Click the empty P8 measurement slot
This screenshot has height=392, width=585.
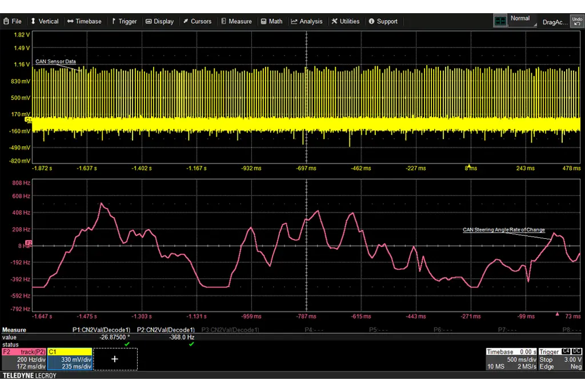click(572, 330)
